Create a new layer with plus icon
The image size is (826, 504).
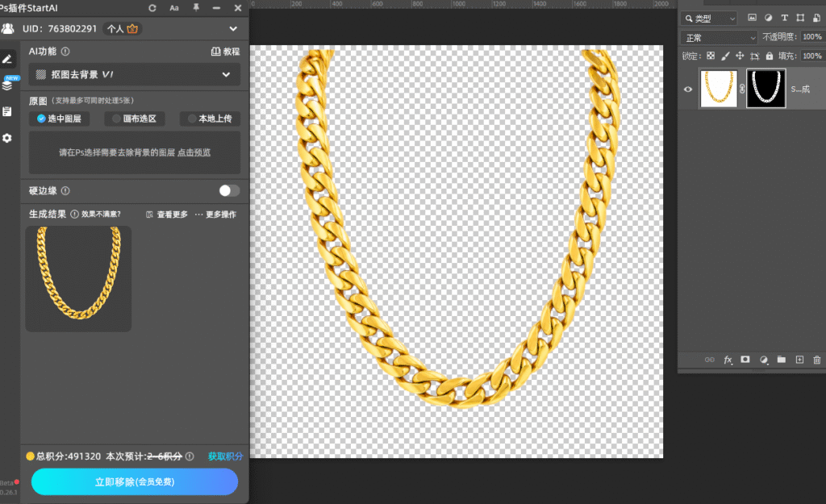(799, 360)
